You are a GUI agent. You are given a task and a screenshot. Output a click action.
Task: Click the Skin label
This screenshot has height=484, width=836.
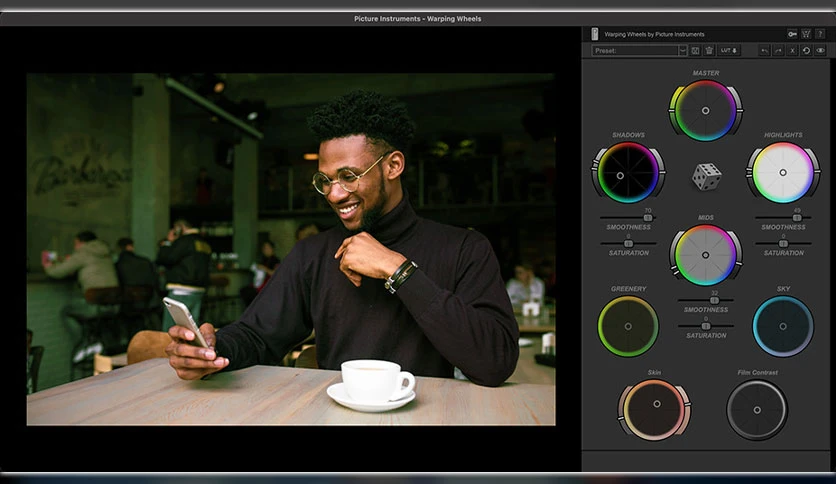click(654, 372)
